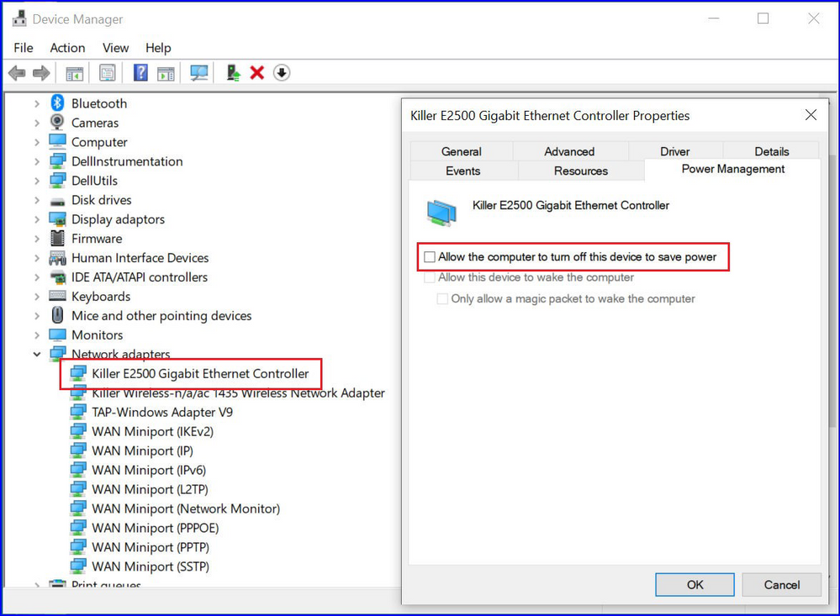Click the WAN Miniport (IKEv2) adapter icon
Image resolution: width=840 pixels, height=616 pixels.
[x=78, y=431]
